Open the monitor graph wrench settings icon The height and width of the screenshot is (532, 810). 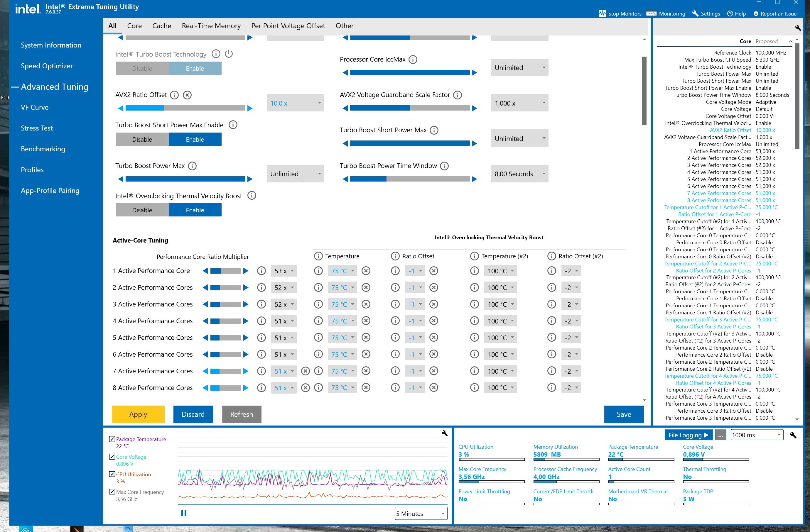(x=444, y=433)
